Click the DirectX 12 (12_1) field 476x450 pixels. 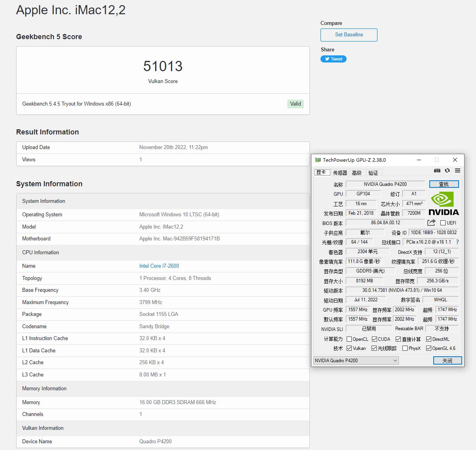click(442, 251)
